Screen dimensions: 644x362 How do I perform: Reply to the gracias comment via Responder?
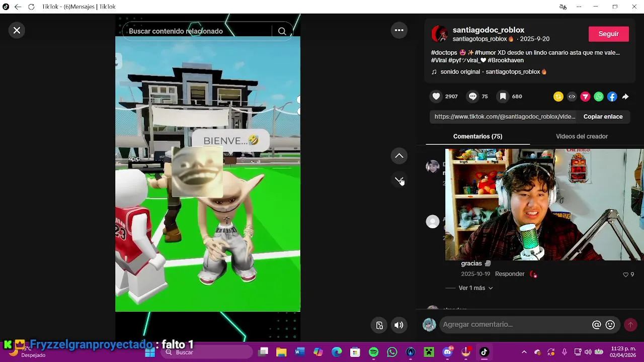(510, 274)
